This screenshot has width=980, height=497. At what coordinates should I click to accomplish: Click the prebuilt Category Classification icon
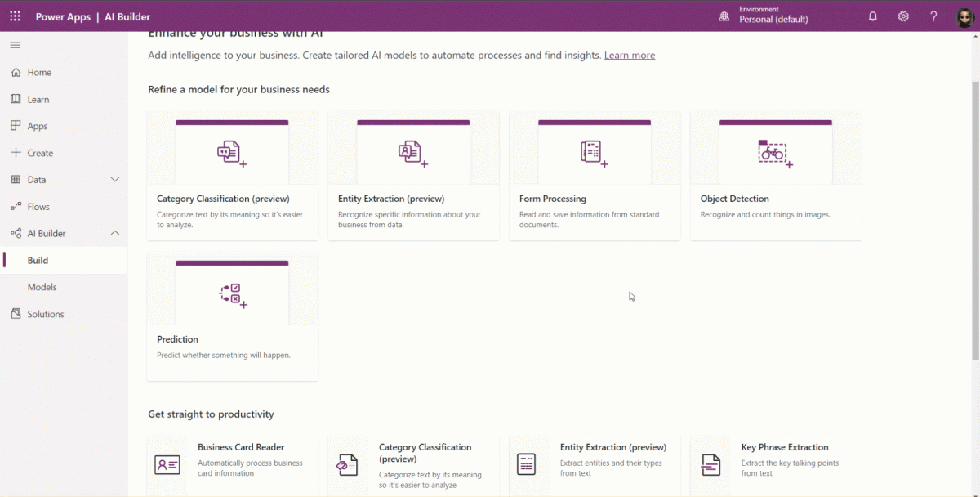pyautogui.click(x=347, y=465)
